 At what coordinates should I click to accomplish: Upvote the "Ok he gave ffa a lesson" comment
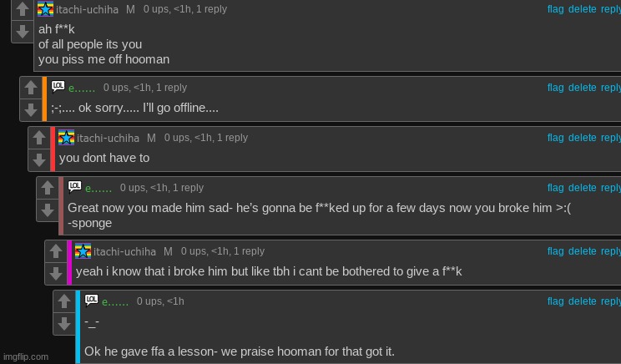[x=64, y=301]
